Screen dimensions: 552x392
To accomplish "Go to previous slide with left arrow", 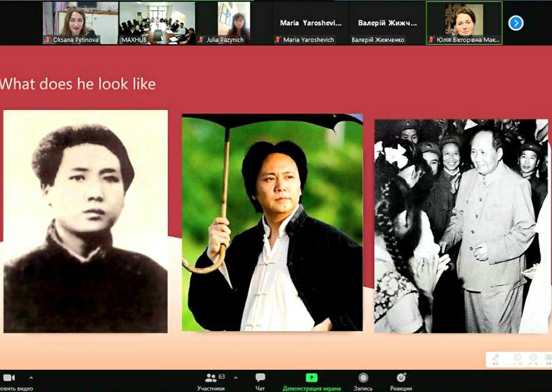I will tap(517, 357).
